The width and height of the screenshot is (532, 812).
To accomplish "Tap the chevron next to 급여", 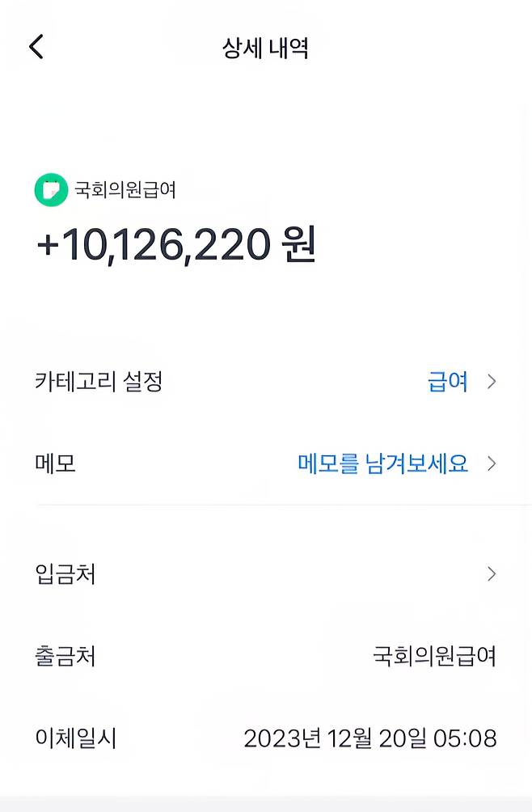I will 492,381.
